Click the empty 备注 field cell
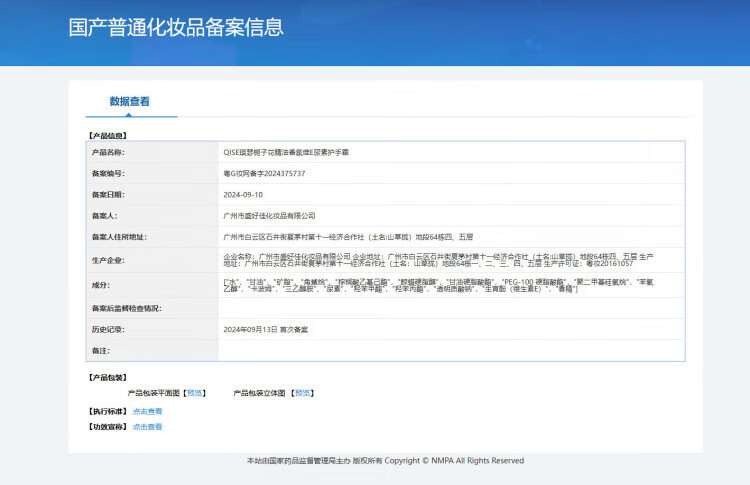 click(x=450, y=350)
